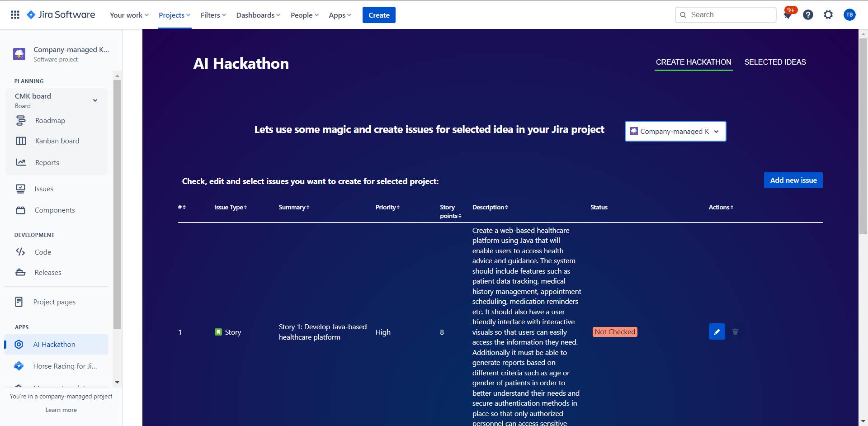Sort table by Priority

(x=387, y=207)
